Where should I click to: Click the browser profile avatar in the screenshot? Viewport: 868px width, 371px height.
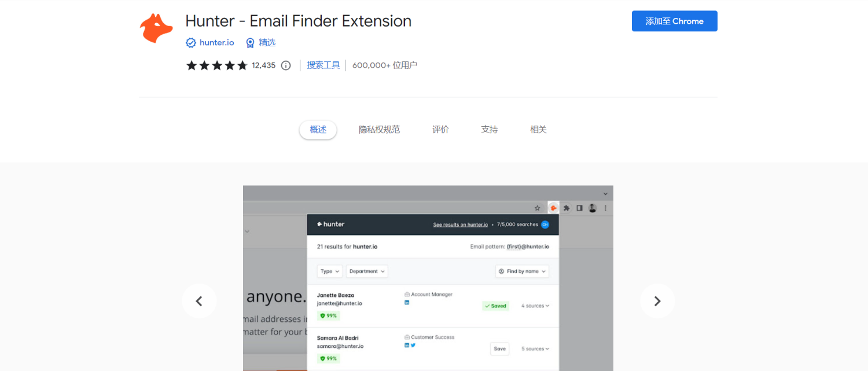pyautogui.click(x=591, y=207)
